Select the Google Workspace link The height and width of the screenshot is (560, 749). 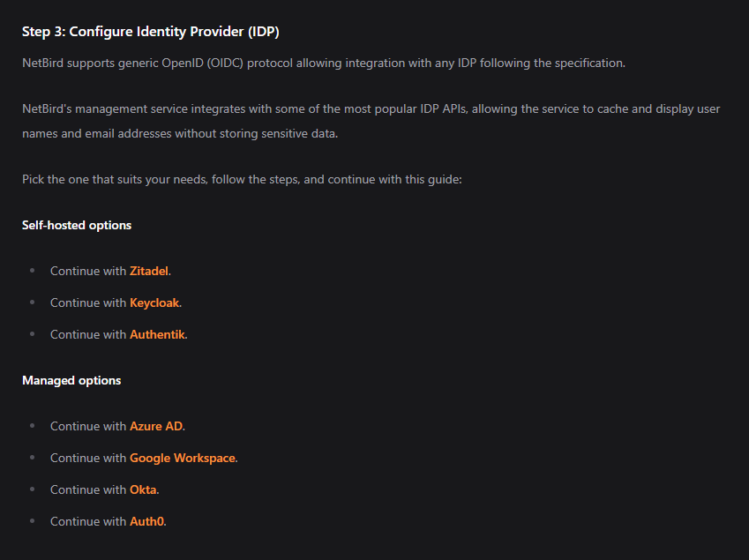click(182, 458)
